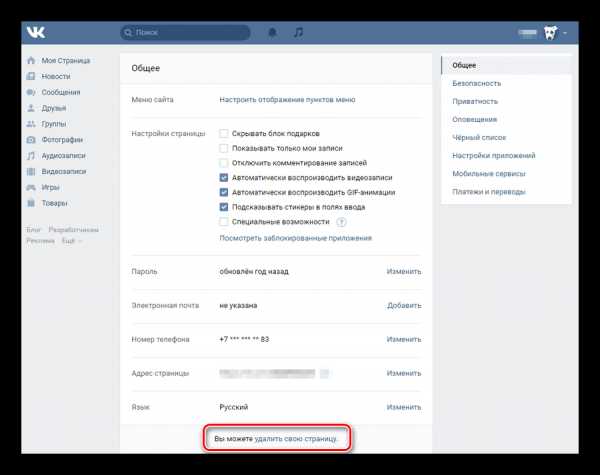600x475 pixels.
Task: Click Изменить in the Язык row
Action: click(x=404, y=407)
